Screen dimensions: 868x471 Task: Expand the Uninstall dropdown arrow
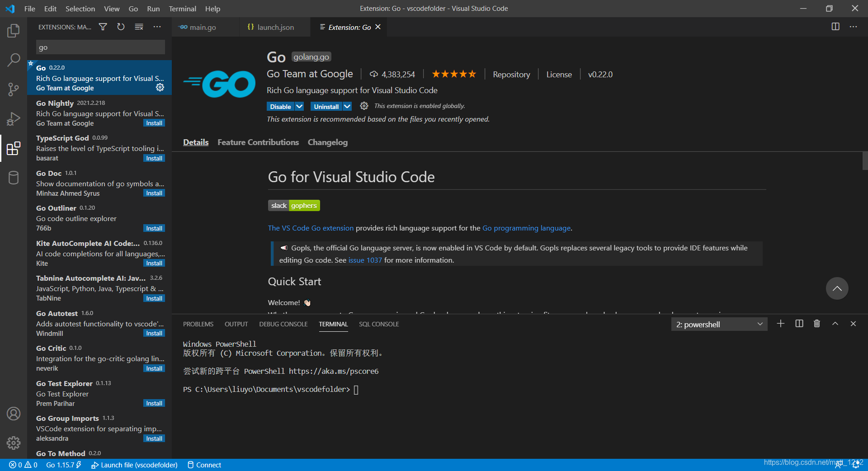347,107
